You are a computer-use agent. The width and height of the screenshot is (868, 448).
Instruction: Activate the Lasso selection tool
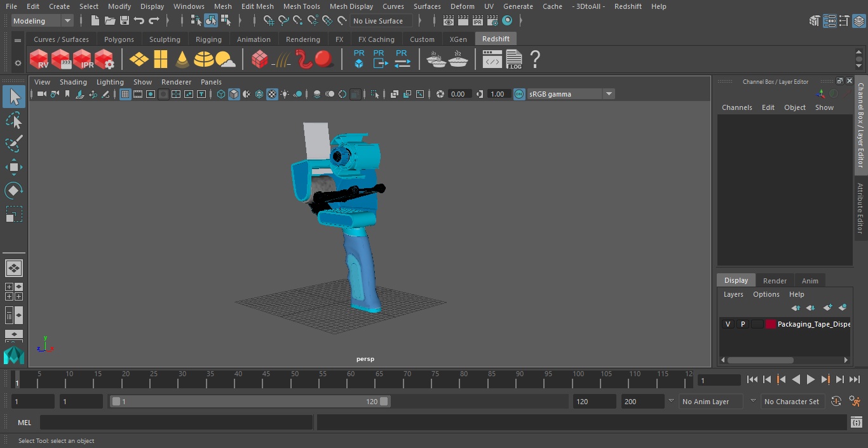pos(14,120)
